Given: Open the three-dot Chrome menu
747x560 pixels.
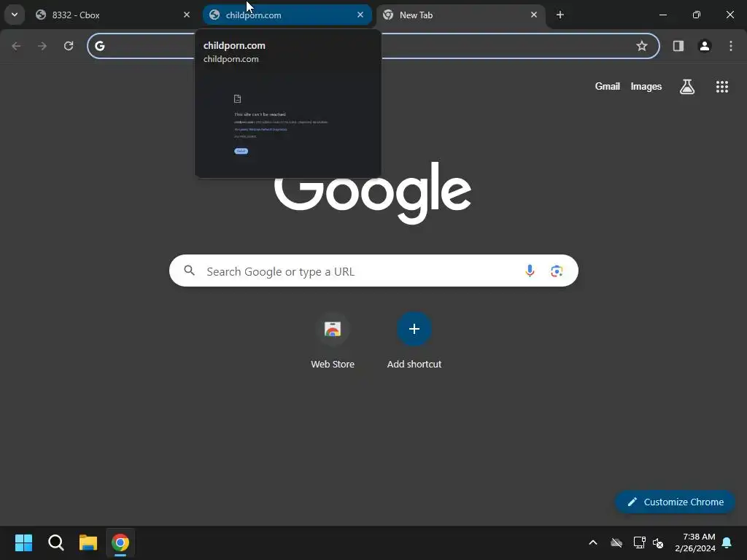Looking at the screenshot, I should [x=731, y=46].
